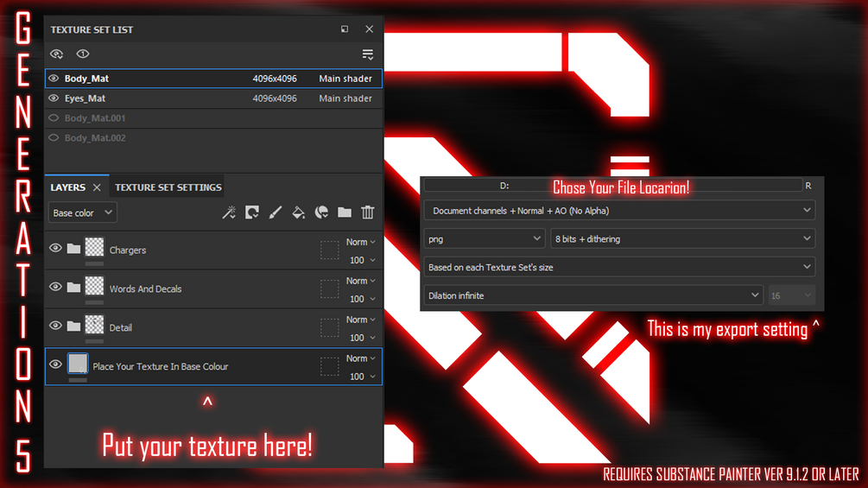Screen dimensions: 868x488
Task: Click Body_Mat Main shader label
Action: (x=345, y=79)
